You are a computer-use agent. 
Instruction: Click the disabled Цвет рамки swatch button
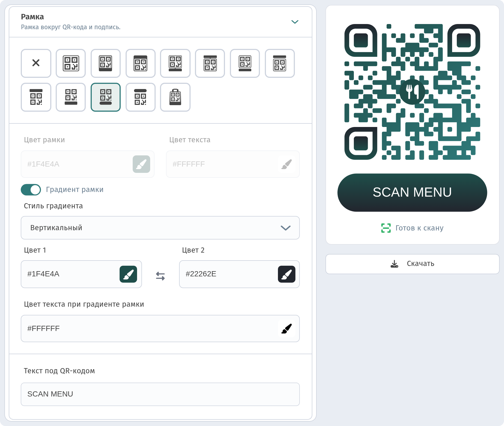pos(141,164)
